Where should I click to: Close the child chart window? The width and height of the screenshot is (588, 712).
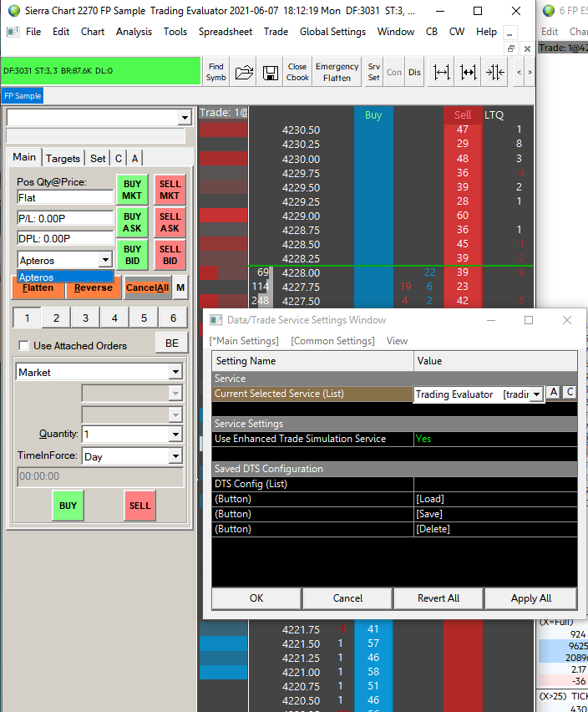(x=527, y=48)
